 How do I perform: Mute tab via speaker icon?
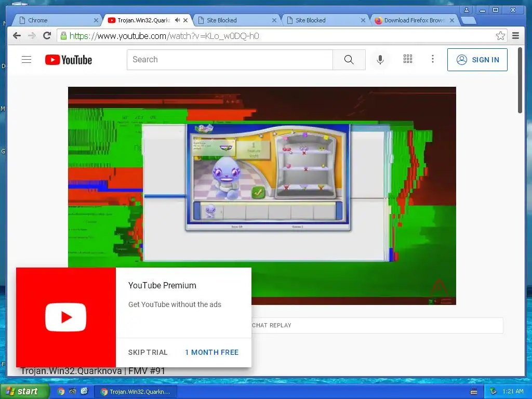(177, 20)
